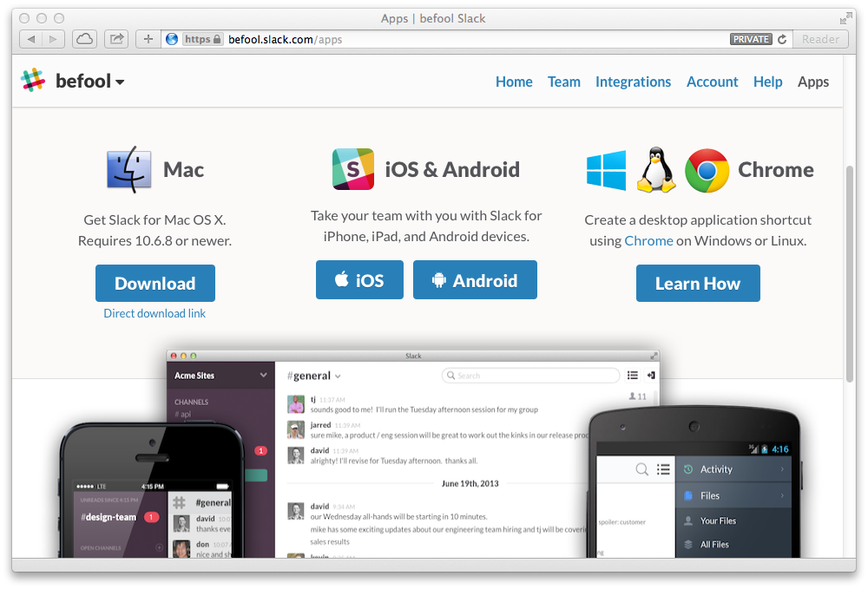Open the Account nav link
The image size is (868, 589).
(713, 82)
